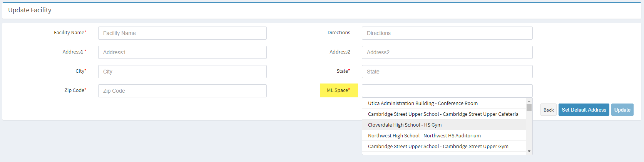The width and height of the screenshot is (644, 162).
Task: Choose Cloverdale High School - HS Gym
Action: click(x=444, y=125)
